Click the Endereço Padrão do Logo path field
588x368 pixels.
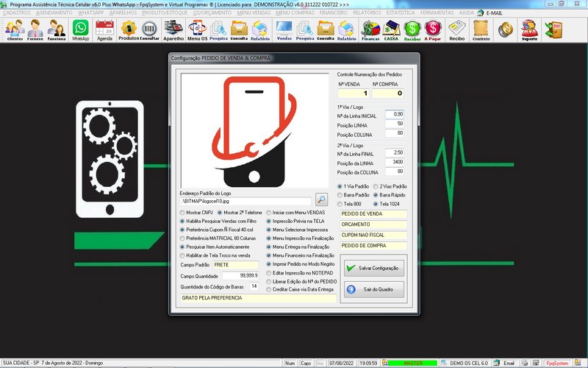(246, 201)
